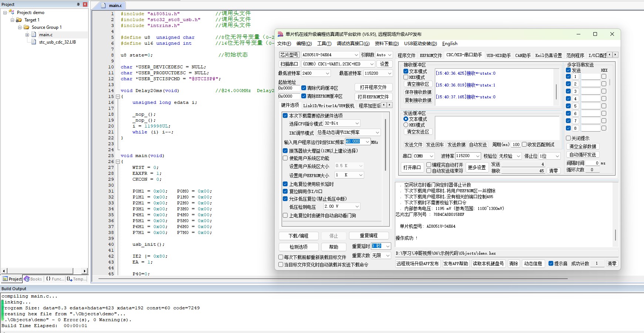Open the Books tab in Keil
This screenshot has width=644, height=333.
[33, 279]
